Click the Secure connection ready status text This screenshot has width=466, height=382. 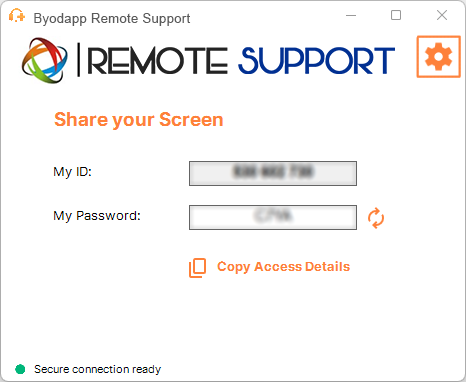[98, 369]
